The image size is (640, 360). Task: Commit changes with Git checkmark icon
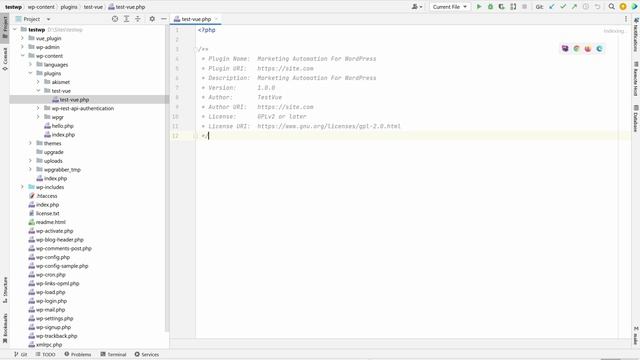[563, 7]
